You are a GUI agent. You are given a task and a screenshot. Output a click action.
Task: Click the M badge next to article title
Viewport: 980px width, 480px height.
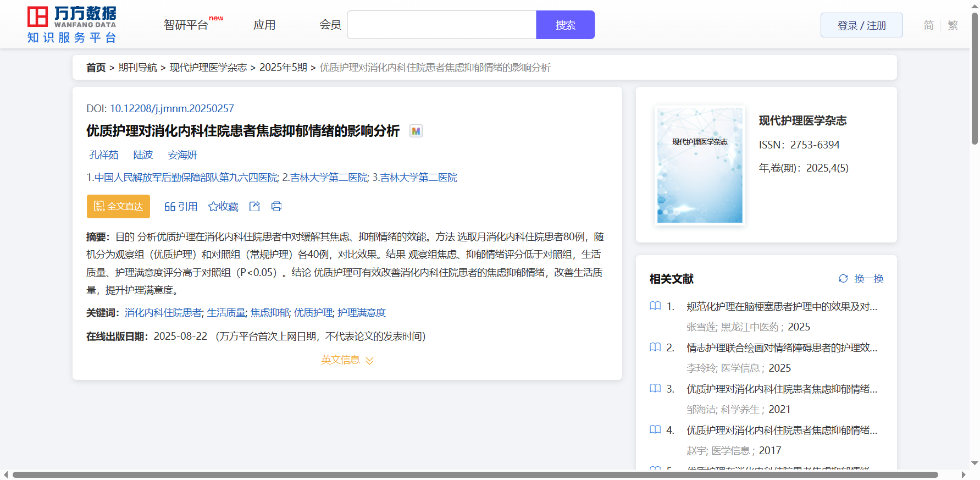point(416,131)
